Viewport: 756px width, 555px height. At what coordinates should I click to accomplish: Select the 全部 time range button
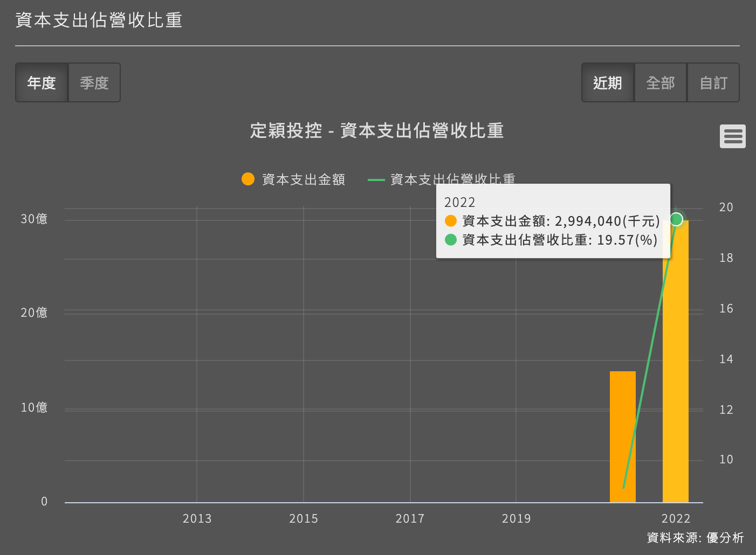(x=660, y=82)
